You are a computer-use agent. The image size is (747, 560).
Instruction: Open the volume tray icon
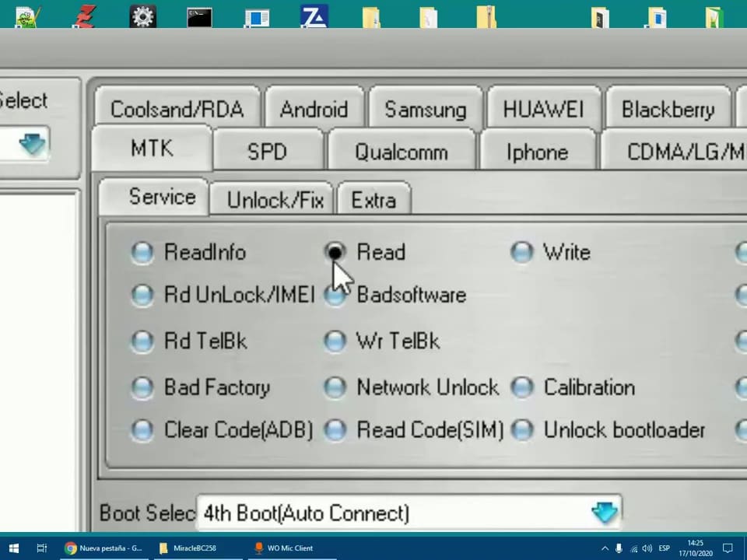click(x=647, y=548)
